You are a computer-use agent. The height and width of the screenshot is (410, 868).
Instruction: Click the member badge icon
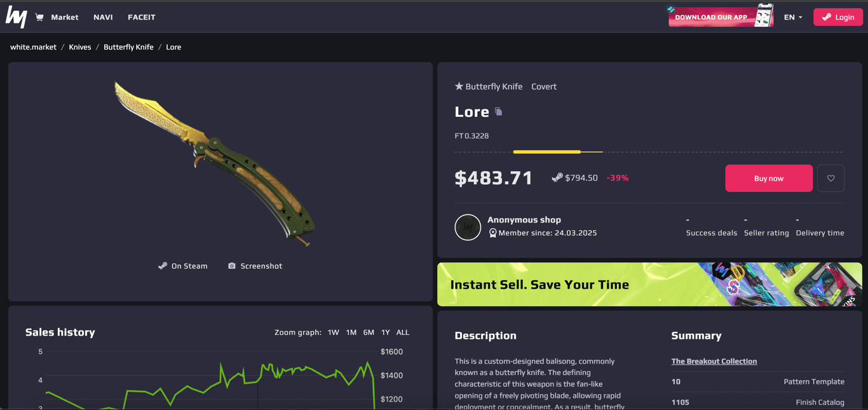[x=492, y=233]
